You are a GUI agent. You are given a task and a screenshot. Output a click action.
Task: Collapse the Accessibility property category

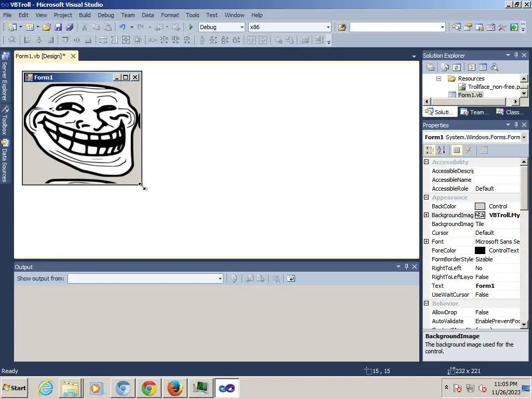(x=427, y=162)
